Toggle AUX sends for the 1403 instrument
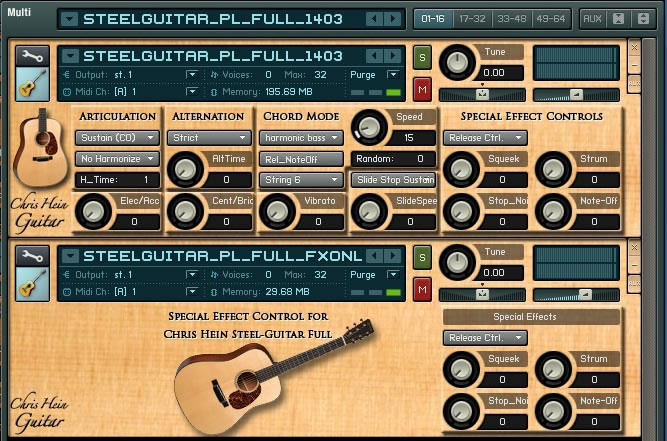Viewport: 667px width, 441px height. tap(634, 84)
